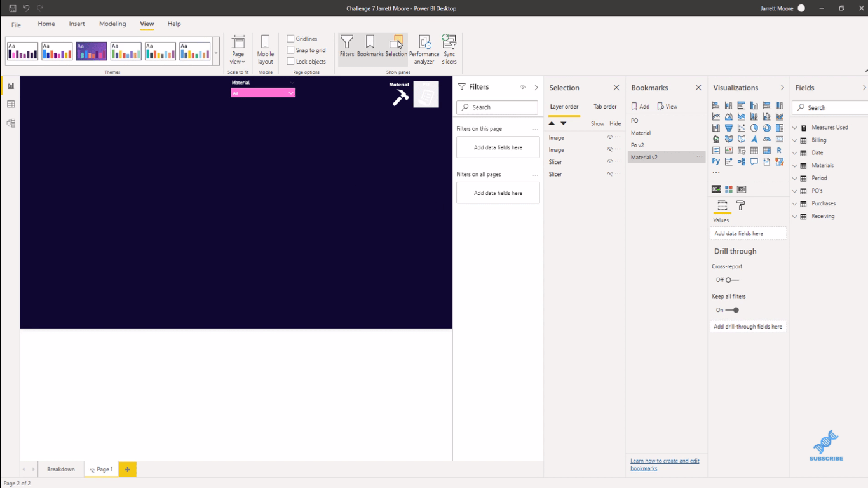The width and height of the screenshot is (868, 488).
Task: Select the Q&A speech bubble visual
Action: point(754,162)
